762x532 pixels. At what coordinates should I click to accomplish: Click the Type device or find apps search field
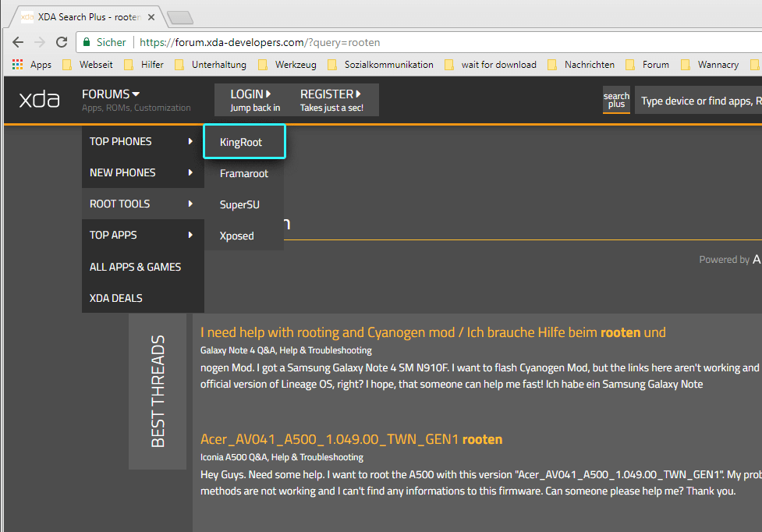coord(698,101)
